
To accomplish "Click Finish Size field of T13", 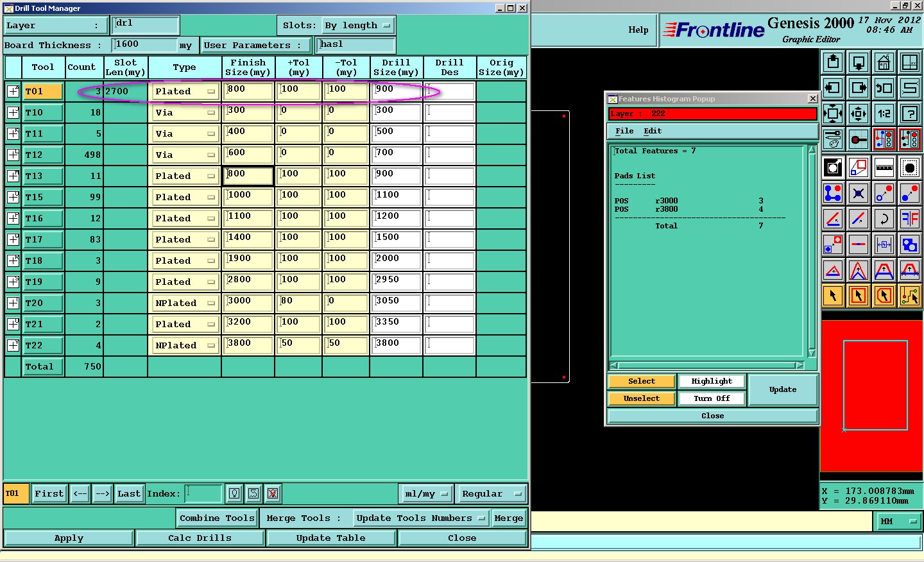I will [x=248, y=175].
